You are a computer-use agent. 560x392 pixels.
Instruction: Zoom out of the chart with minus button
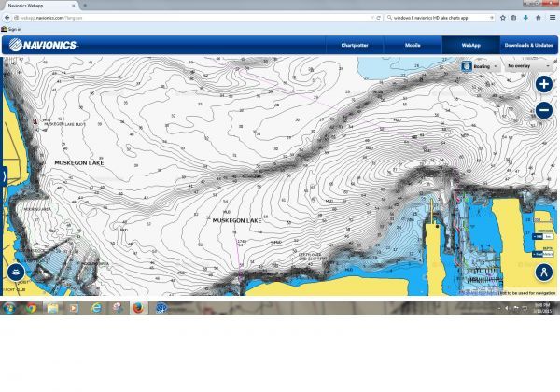544,110
